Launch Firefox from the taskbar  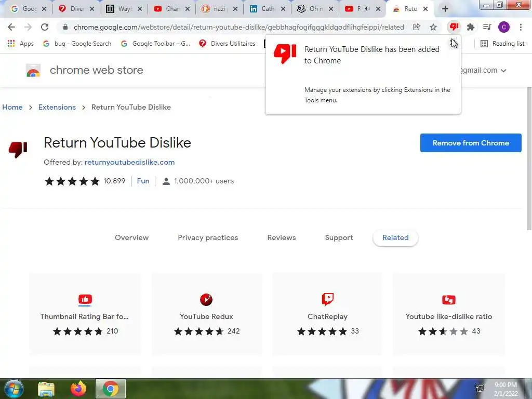pyautogui.click(x=78, y=389)
